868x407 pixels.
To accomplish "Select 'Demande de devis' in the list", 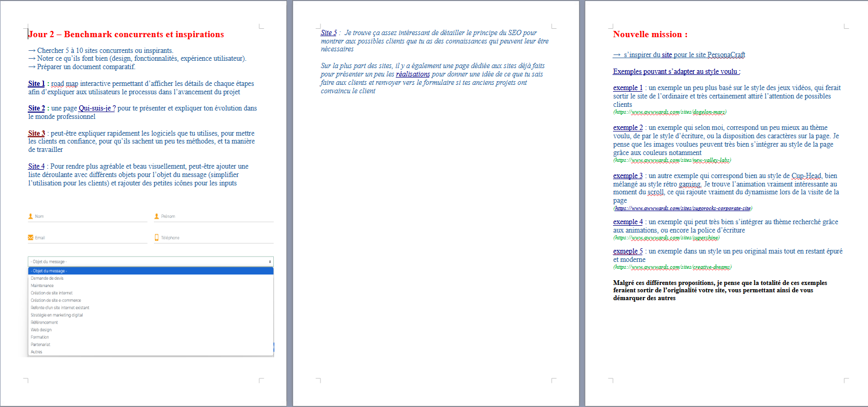I will coord(47,278).
